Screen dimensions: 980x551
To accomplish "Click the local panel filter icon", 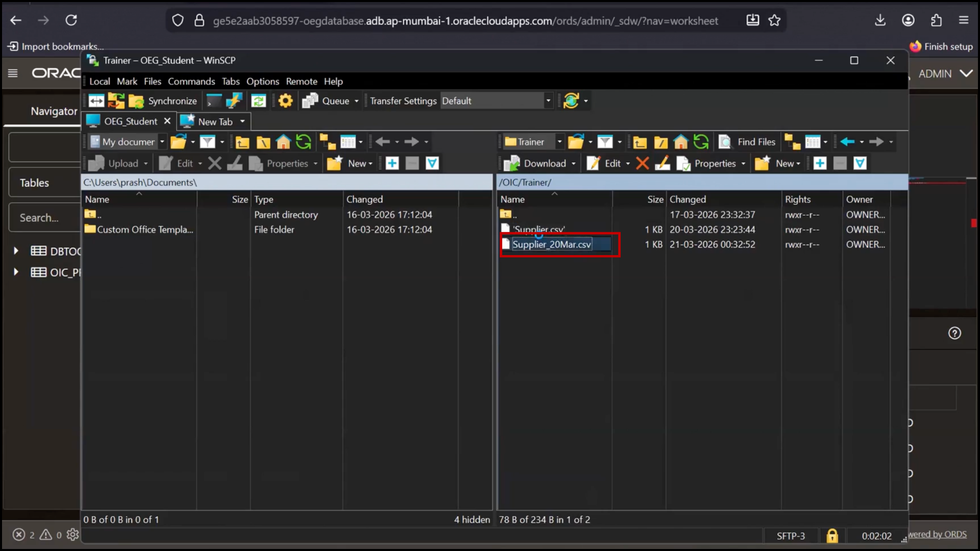I will tap(207, 142).
